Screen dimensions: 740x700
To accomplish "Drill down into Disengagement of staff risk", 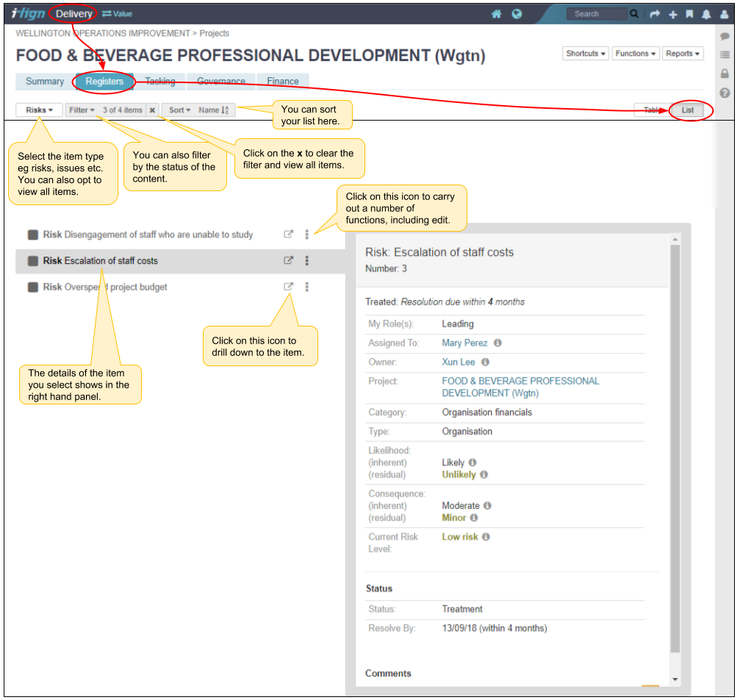I will (x=288, y=235).
